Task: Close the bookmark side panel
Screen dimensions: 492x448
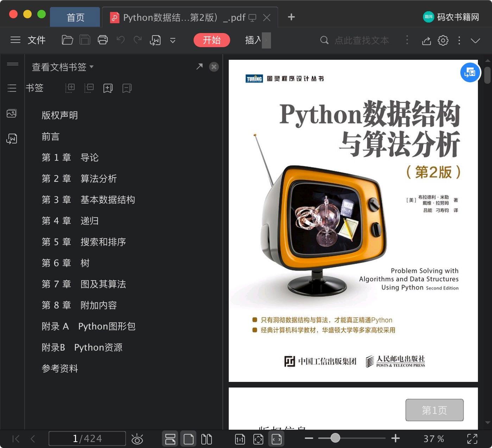Action: [214, 67]
